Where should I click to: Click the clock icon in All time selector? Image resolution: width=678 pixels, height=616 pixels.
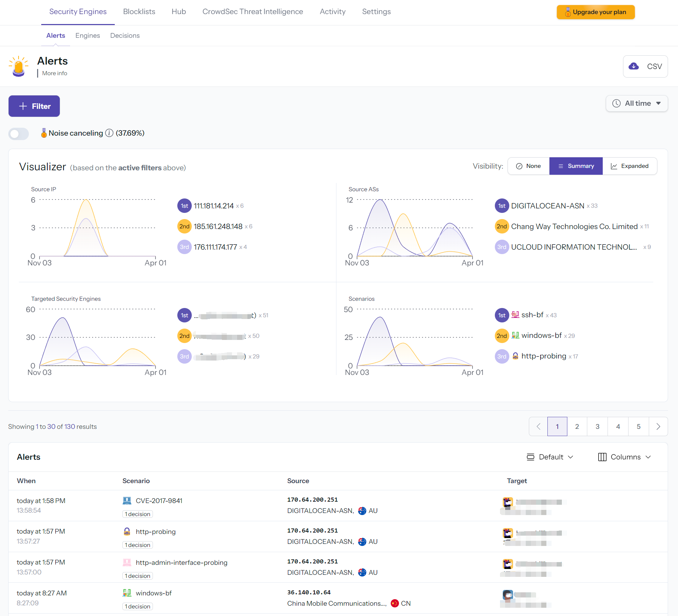[x=616, y=103]
